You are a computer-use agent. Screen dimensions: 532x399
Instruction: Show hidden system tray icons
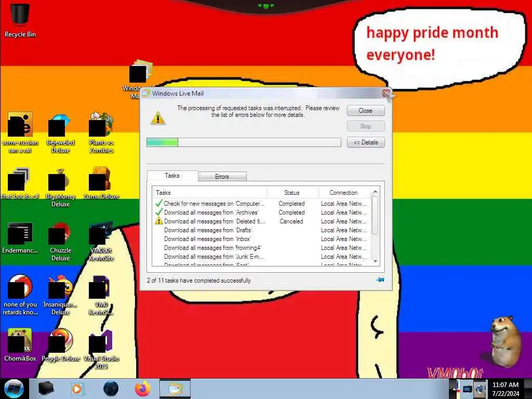click(455, 389)
